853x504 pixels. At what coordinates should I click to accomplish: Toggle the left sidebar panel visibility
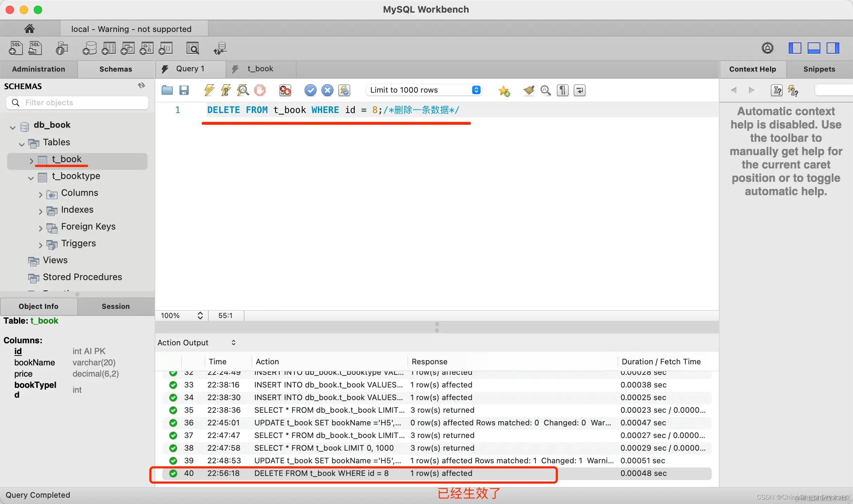pos(795,48)
